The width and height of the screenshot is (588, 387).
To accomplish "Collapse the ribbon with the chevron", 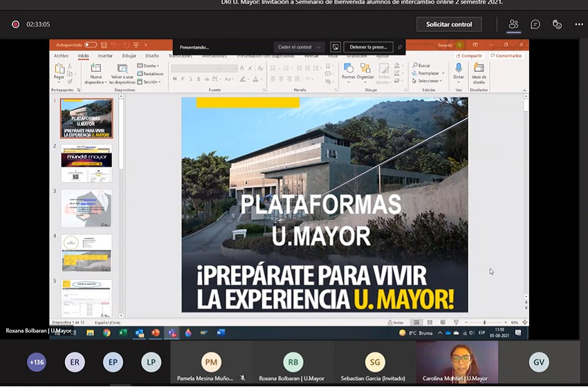I will click(x=524, y=91).
